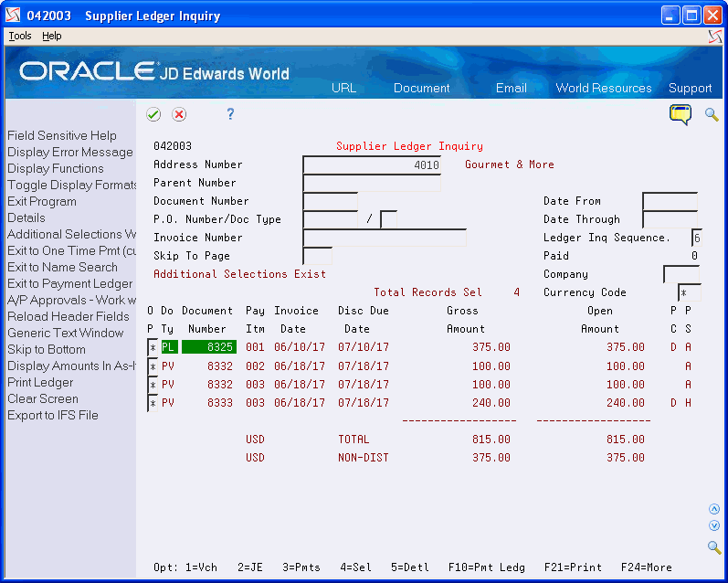728x583 pixels.
Task: Click the Invoice Number field
Action: pyautogui.click(x=385, y=238)
